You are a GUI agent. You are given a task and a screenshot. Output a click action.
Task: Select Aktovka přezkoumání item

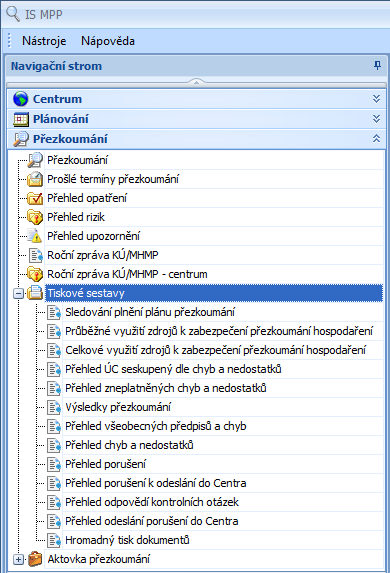99,559
